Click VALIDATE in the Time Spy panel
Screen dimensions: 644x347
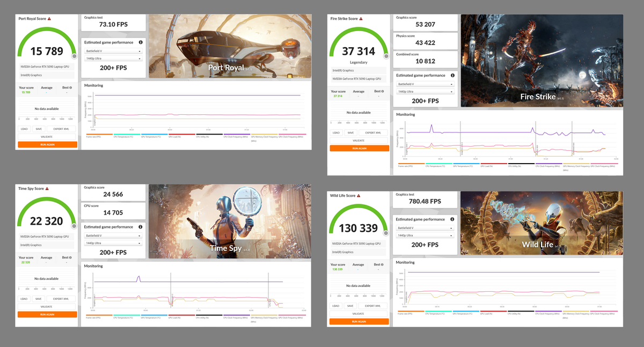(47, 307)
